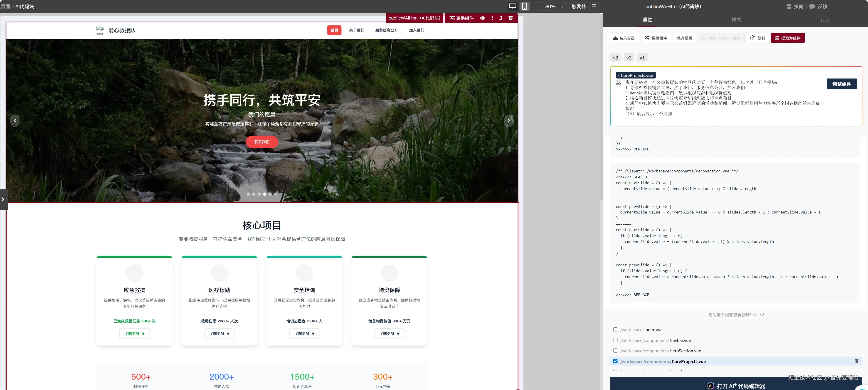Delete CoreProjects.vue file with trash icon

pos(857,361)
